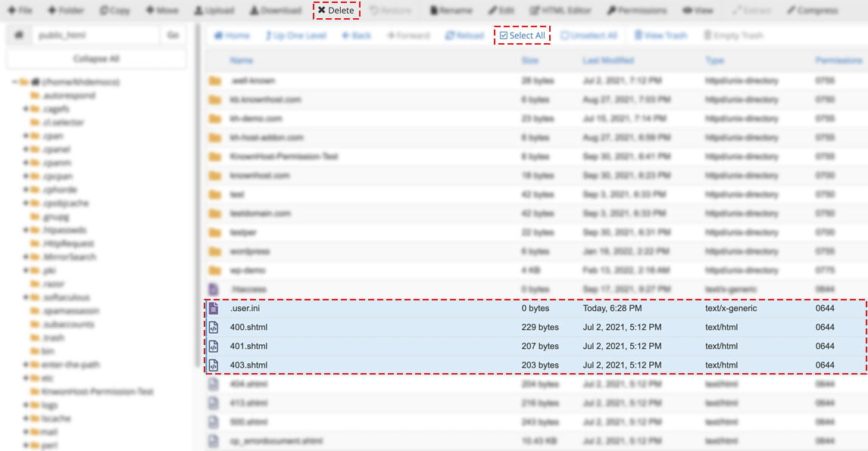Screen dimensions: 868x451
Task: Click the Compress toolbar icon
Action: pos(812,11)
